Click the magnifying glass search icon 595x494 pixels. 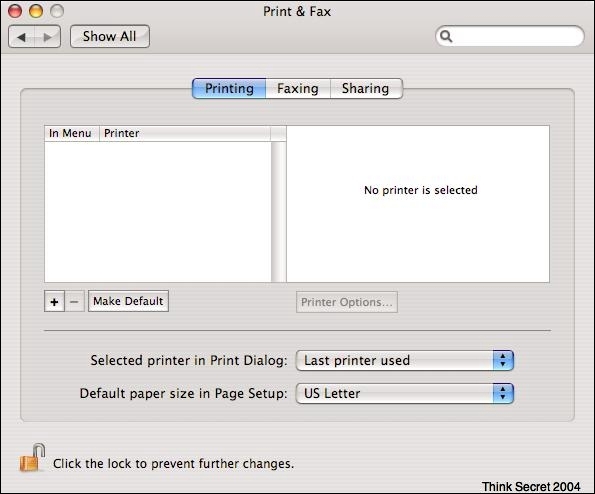click(446, 36)
